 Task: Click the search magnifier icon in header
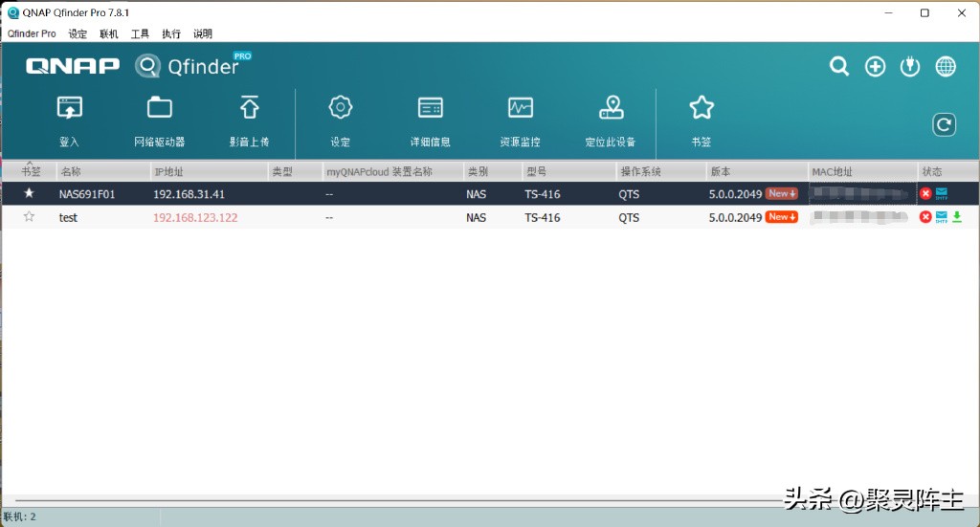pyautogui.click(x=838, y=66)
